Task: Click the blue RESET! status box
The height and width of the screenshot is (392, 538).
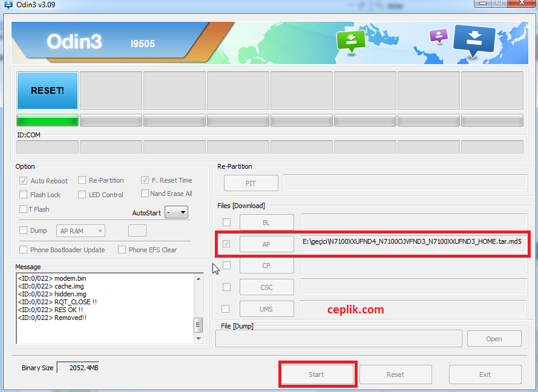Action: [47, 91]
